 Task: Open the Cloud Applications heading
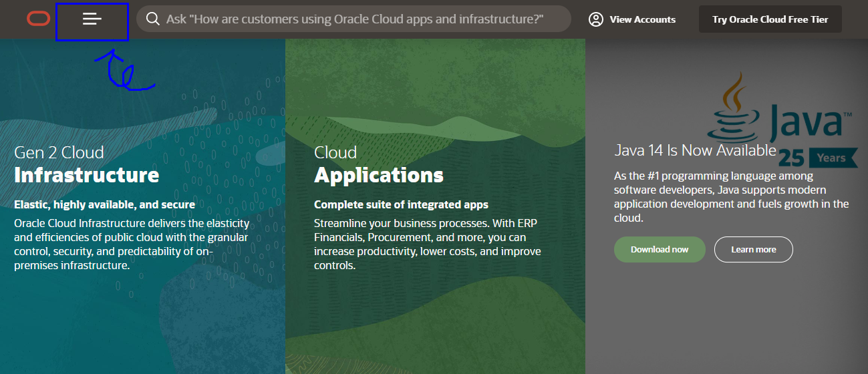379,164
